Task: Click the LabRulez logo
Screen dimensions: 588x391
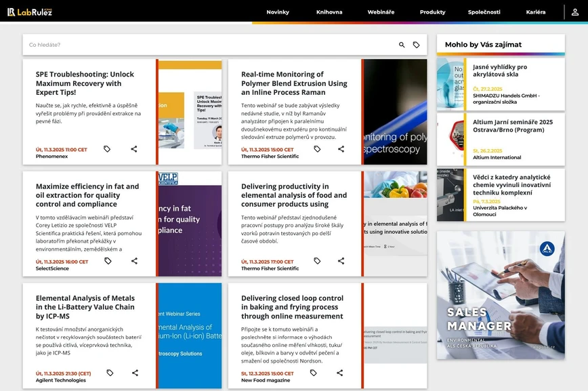Action: click(x=30, y=12)
